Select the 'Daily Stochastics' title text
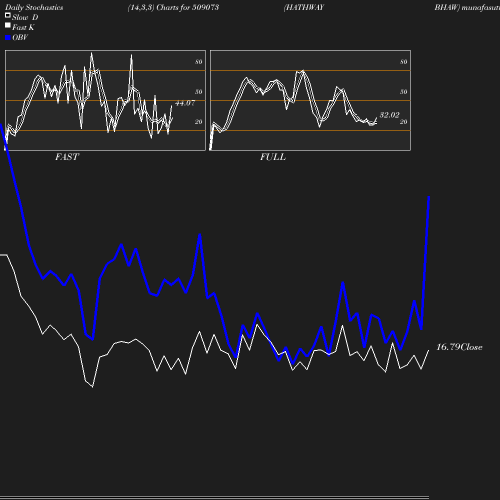 click(x=34, y=8)
